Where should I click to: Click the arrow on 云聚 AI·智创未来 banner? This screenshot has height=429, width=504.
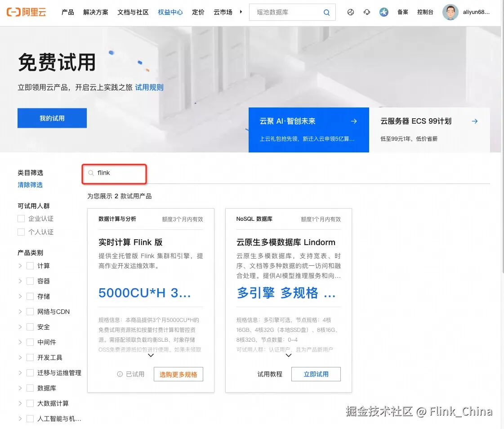coord(354,121)
